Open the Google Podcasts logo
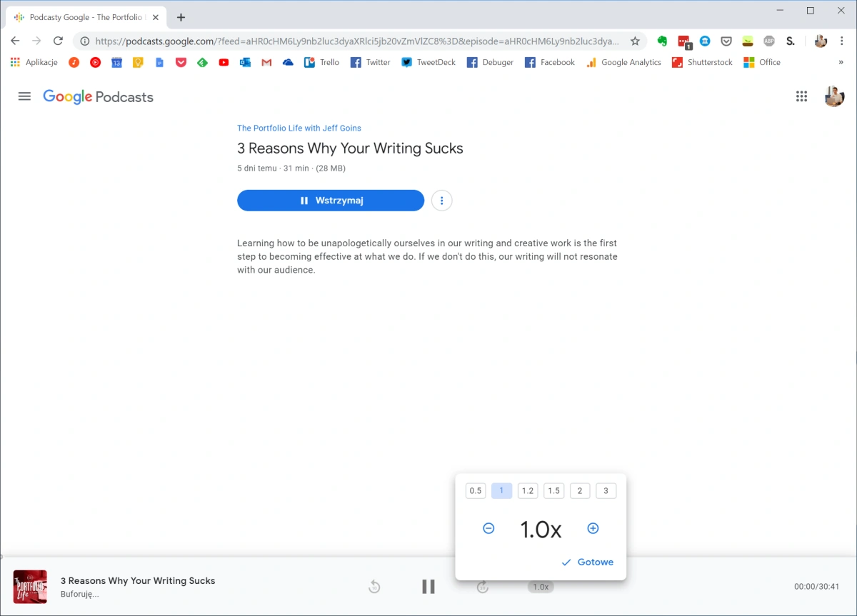 tap(98, 97)
